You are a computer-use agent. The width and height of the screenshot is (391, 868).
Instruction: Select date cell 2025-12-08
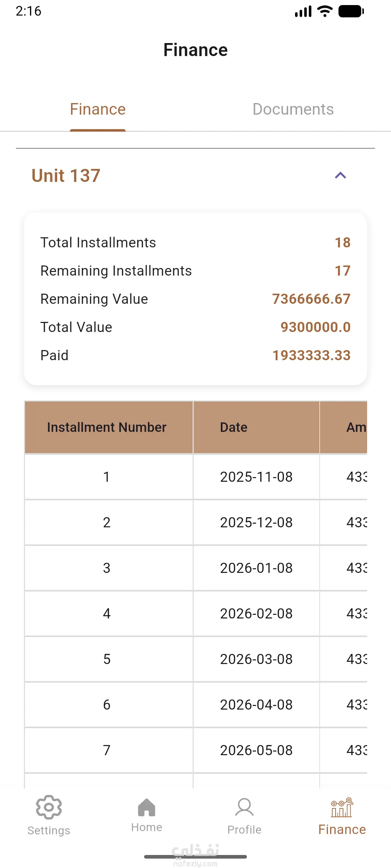pyautogui.click(x=256, y=522)
